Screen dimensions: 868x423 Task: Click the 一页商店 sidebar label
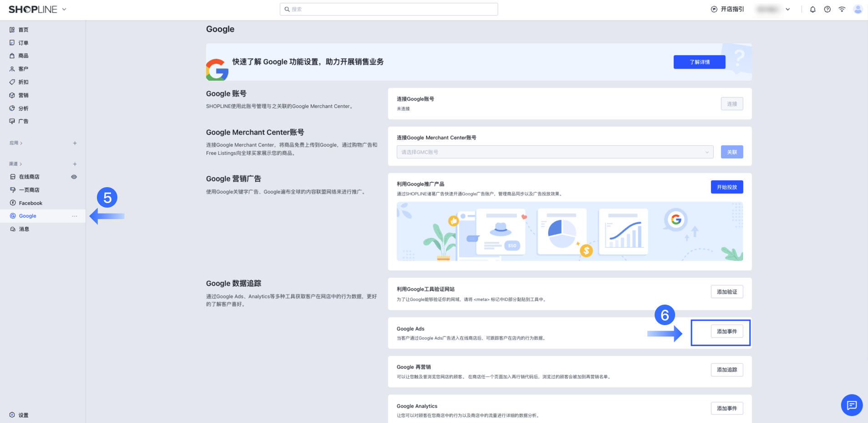pos(29,190)
